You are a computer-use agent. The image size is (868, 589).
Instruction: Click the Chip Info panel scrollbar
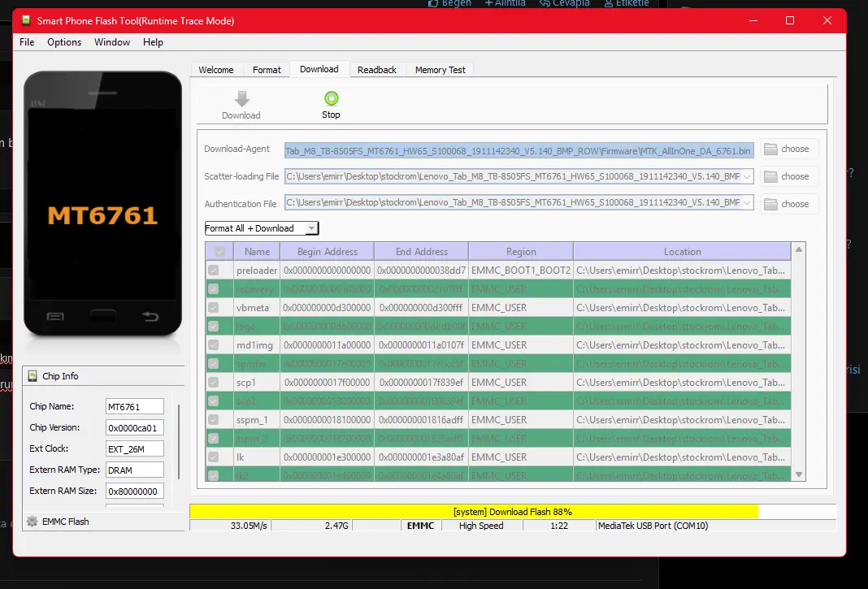click(x=179, y=442)
